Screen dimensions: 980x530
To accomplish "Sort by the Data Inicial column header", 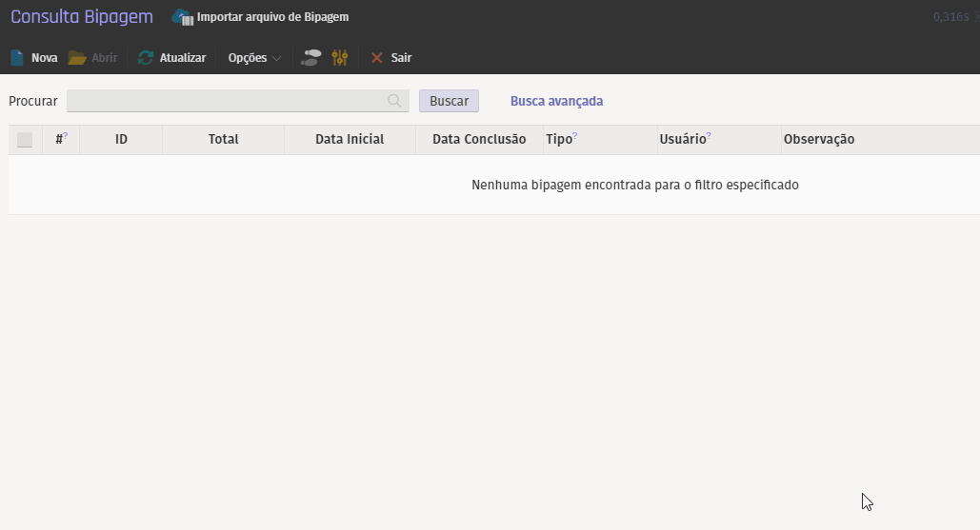I will tap(350, 140).
